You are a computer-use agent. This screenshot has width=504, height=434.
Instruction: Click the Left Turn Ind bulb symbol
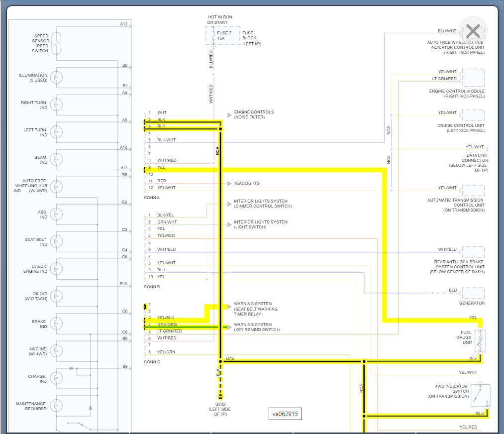57,132
